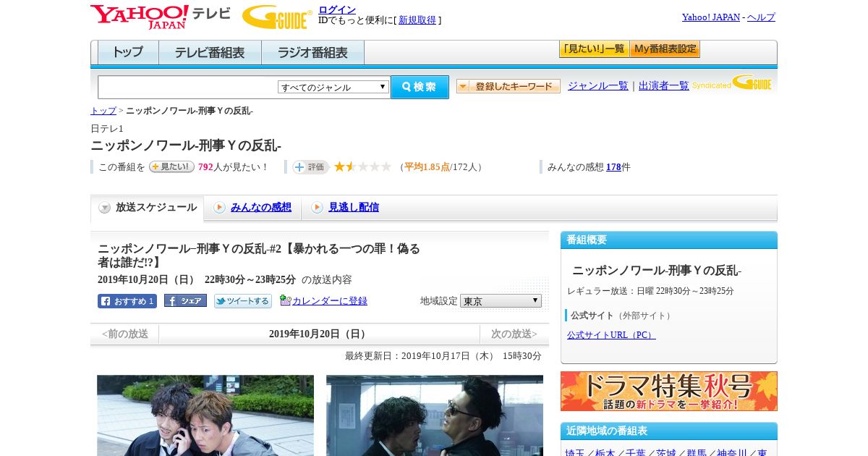The width and height of the screenshot is (868, 456).
Task: Click the 評価 plus rating button
Action: pyautogui.click(x=310, y=166)
